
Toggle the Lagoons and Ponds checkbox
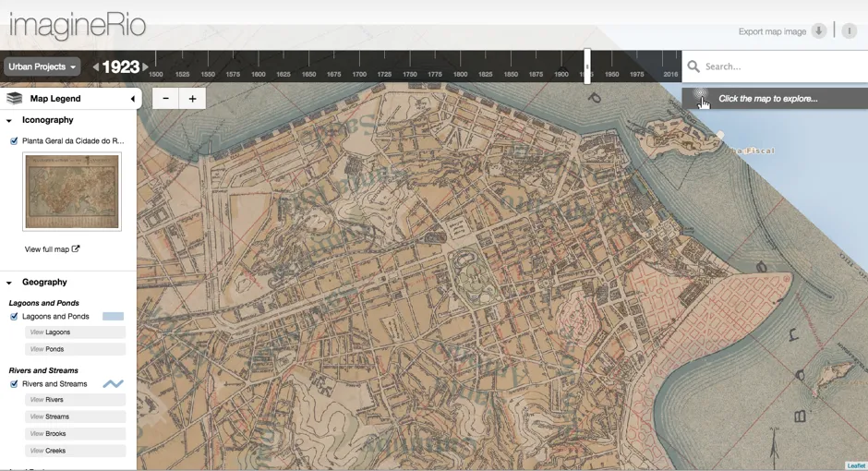[14, 316]
